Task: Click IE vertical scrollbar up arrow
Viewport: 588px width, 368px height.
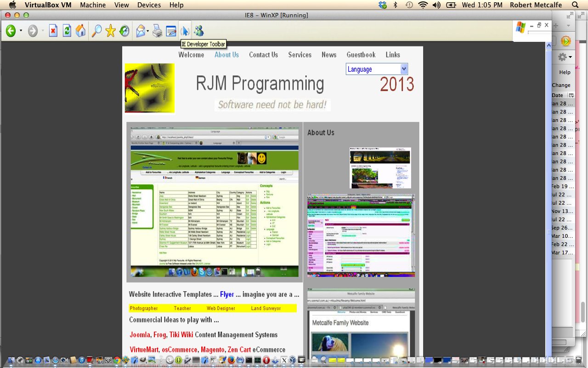Action: coord(548,45)
